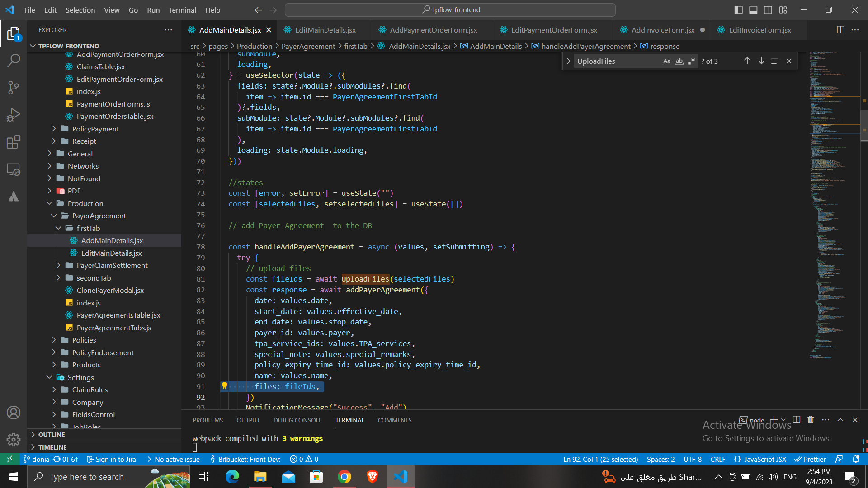Click the lightbulb code action icon
The height and width of the screenshot is (488, 868).
[x=224, y=386]
